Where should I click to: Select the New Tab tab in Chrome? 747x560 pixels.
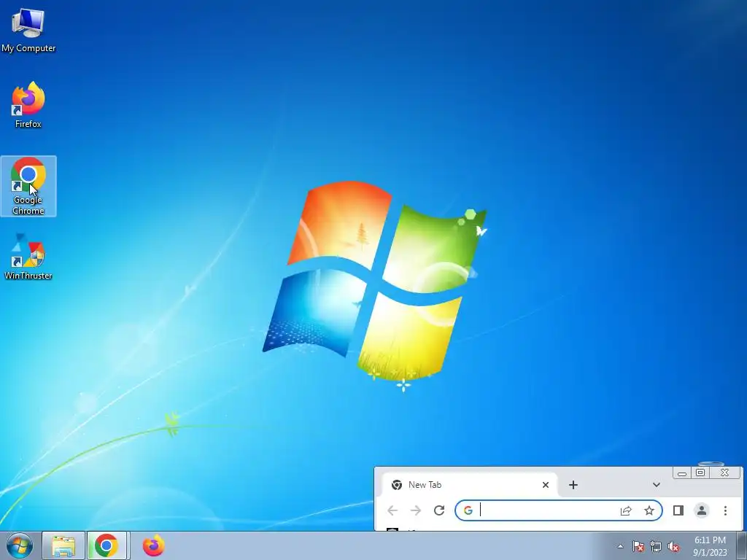469,485
